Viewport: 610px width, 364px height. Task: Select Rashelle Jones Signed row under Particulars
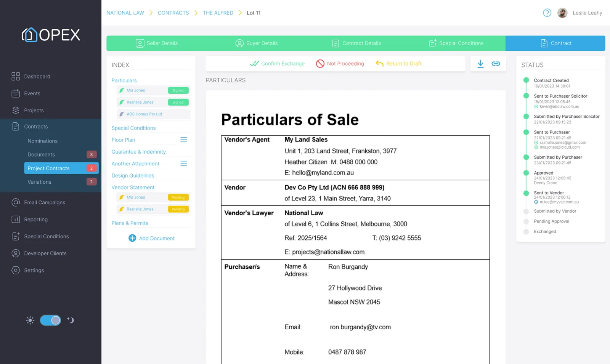pos(153,102)
